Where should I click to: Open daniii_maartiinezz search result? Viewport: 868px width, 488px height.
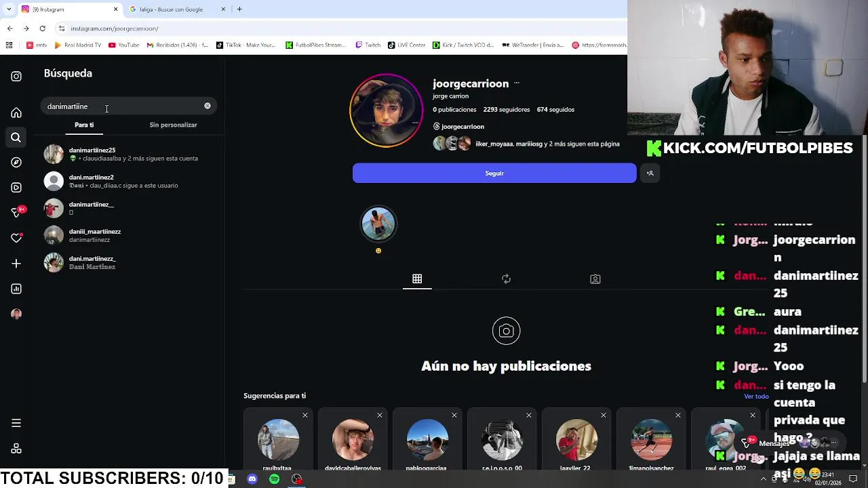(129, 235)
